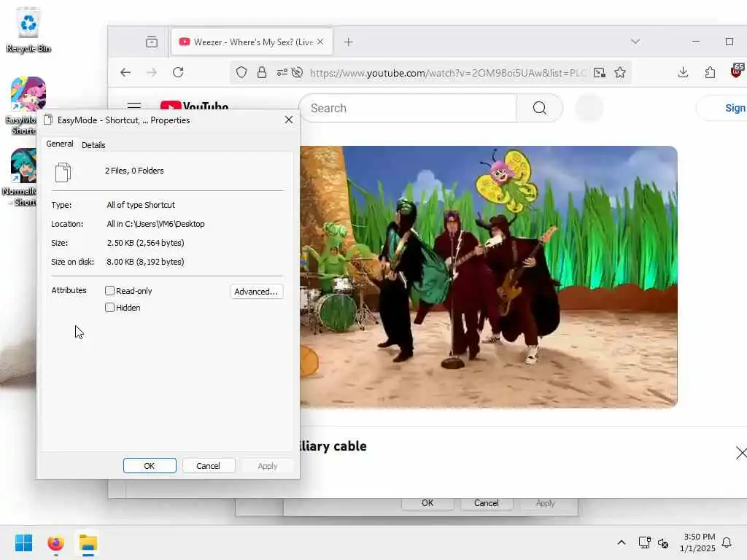747x560 pixels.
Task: Enable the Hidden attribute checkbox
Action: coord(109,307)
